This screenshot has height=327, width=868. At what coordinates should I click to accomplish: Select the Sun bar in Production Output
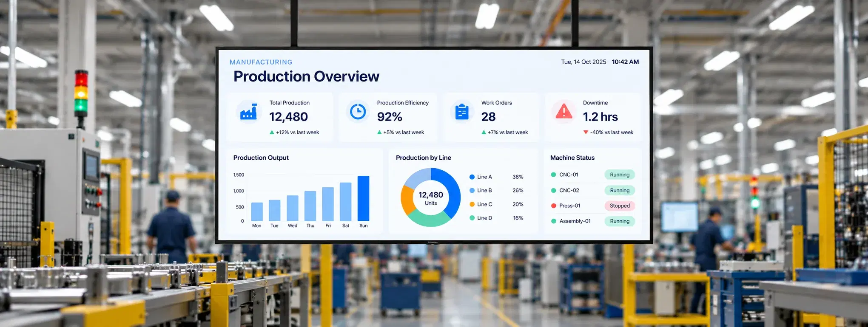coord(363,198)
